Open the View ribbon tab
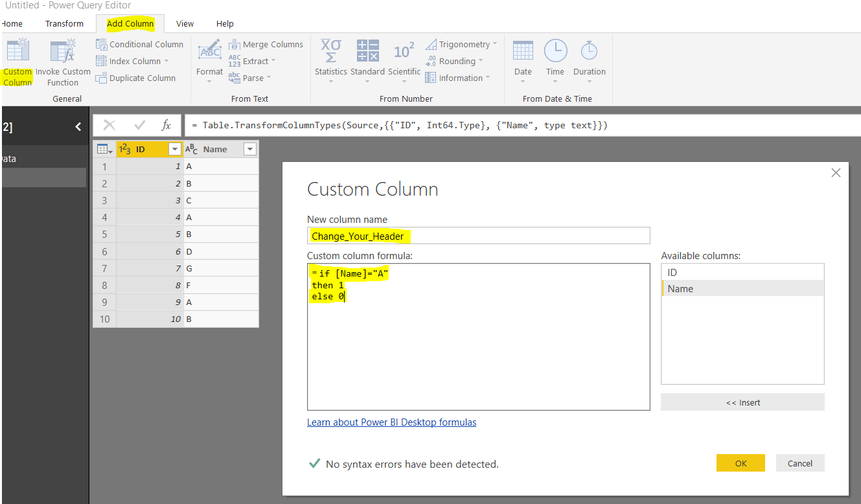Screen dimensions: 861x504 185,23
